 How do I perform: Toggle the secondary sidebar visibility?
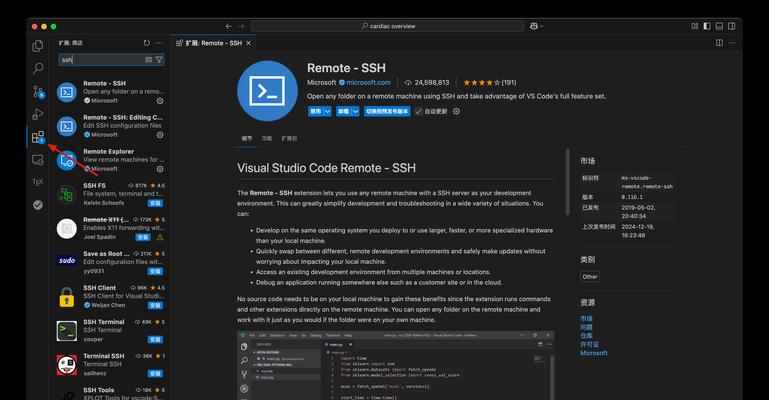[731, 26]
